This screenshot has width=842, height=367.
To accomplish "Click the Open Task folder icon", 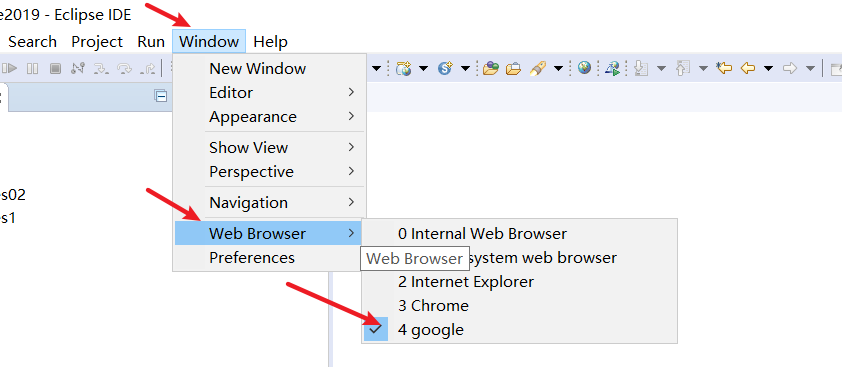I will point(513,68).
